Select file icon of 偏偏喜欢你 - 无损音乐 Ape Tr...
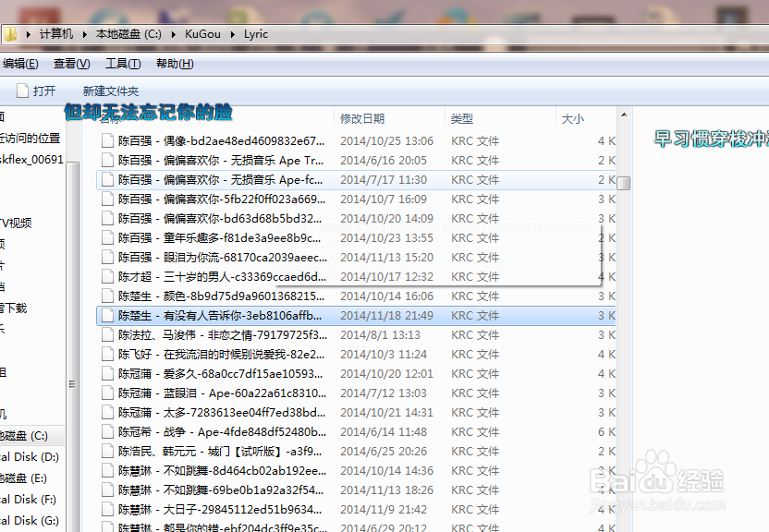The image size is (769, 532). (x=107, y=160)
